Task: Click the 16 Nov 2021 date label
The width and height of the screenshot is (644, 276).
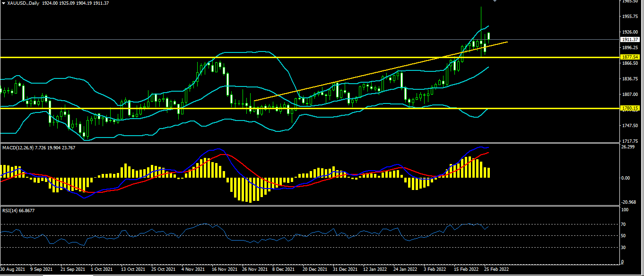Action: [x=224, y=269]
